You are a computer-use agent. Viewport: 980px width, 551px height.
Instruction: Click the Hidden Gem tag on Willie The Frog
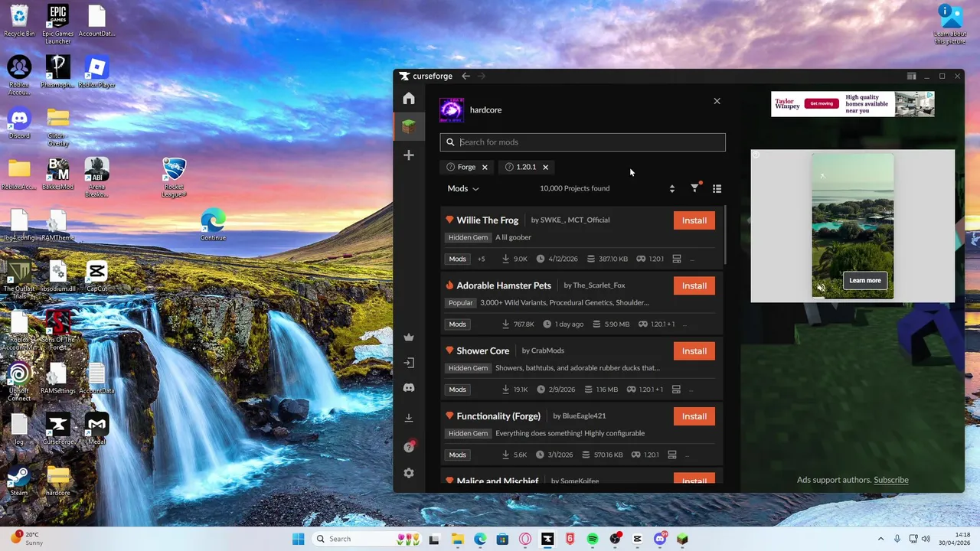(468, 237)
